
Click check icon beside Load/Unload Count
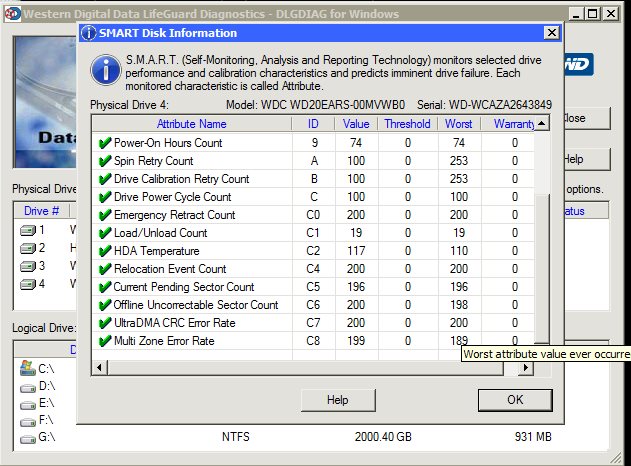(105, 233)
